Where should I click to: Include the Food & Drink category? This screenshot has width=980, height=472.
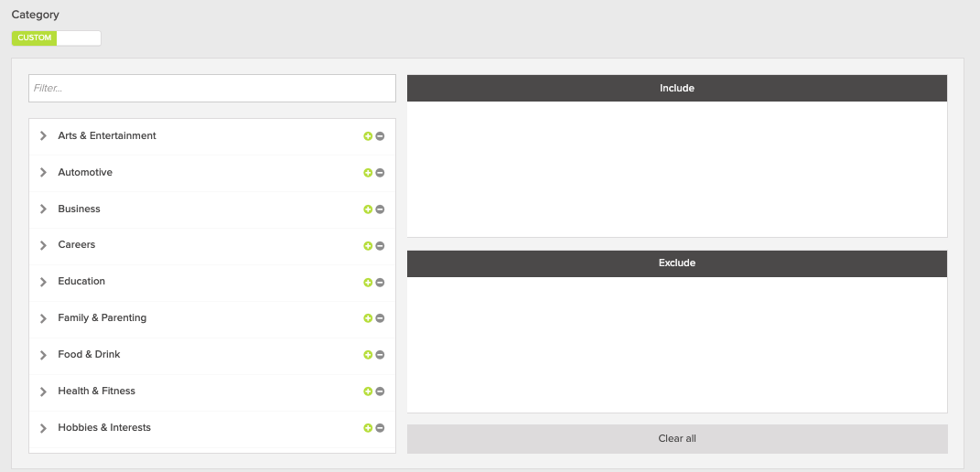tap(368, 355)
